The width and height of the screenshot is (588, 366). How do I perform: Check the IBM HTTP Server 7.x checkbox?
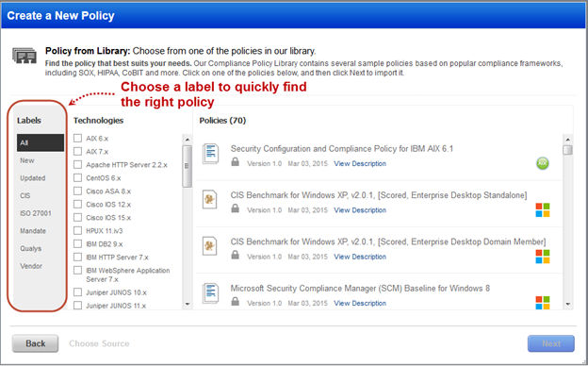(x=77, y=257)
